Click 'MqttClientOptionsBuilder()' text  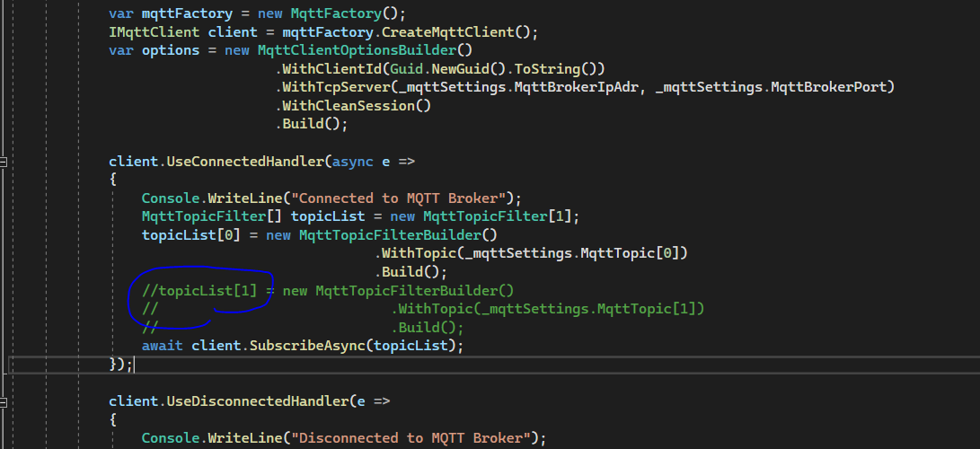[365, 50]
